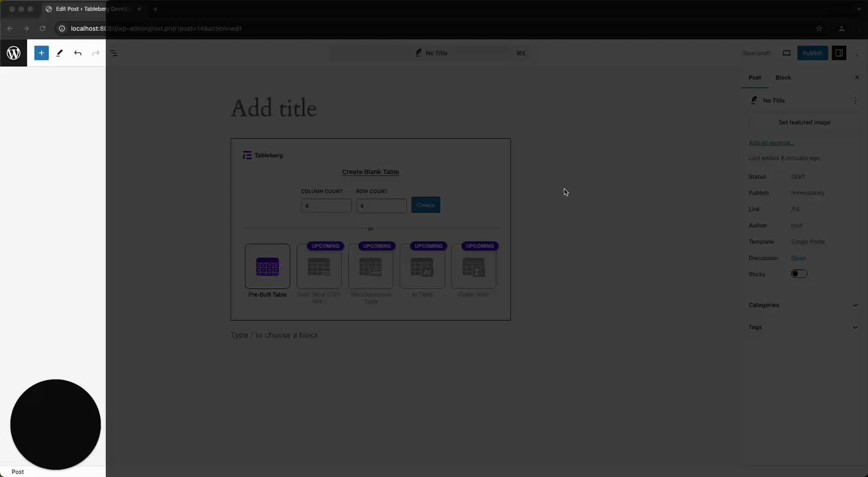Screen dimensions: 868x477
Task: Close the settings sidebar with X
Action: (x=857, y=78)
